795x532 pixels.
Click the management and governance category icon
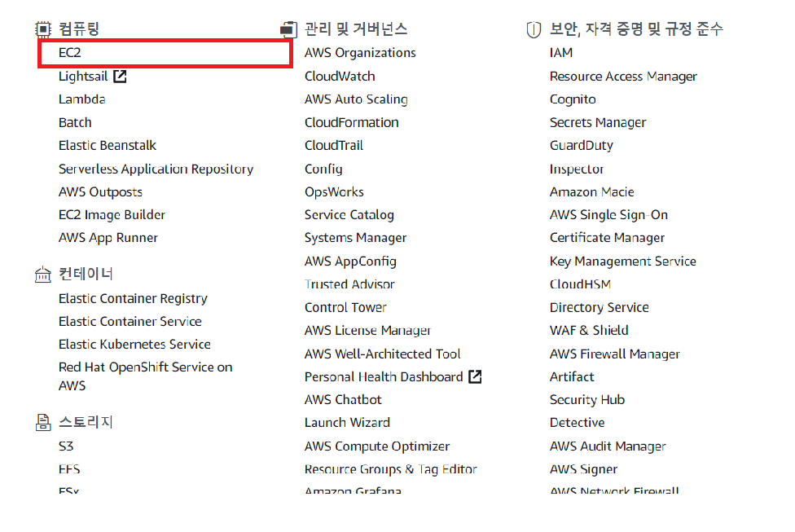click(288, 29)
